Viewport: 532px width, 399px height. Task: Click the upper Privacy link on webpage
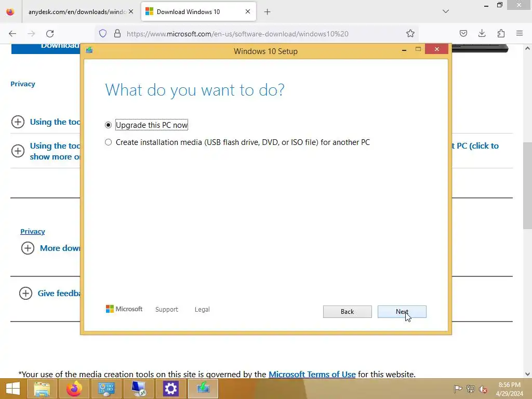(23, 84)
